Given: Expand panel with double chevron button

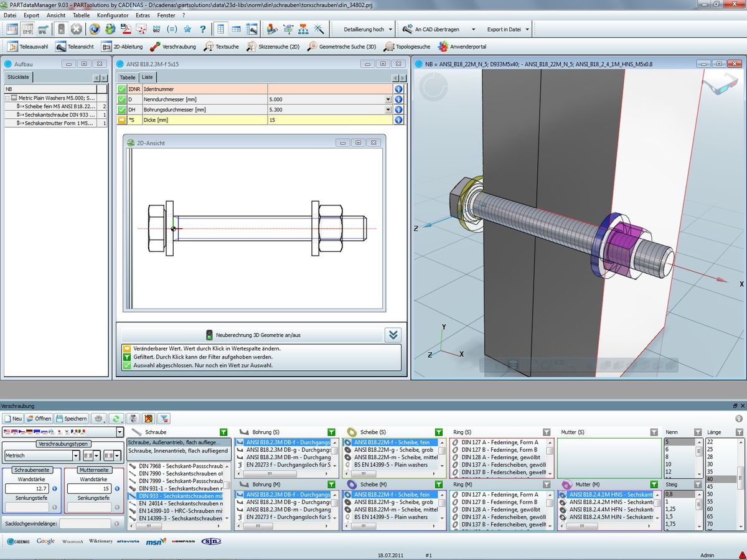Looking at the screenshot, I should 393,335.
